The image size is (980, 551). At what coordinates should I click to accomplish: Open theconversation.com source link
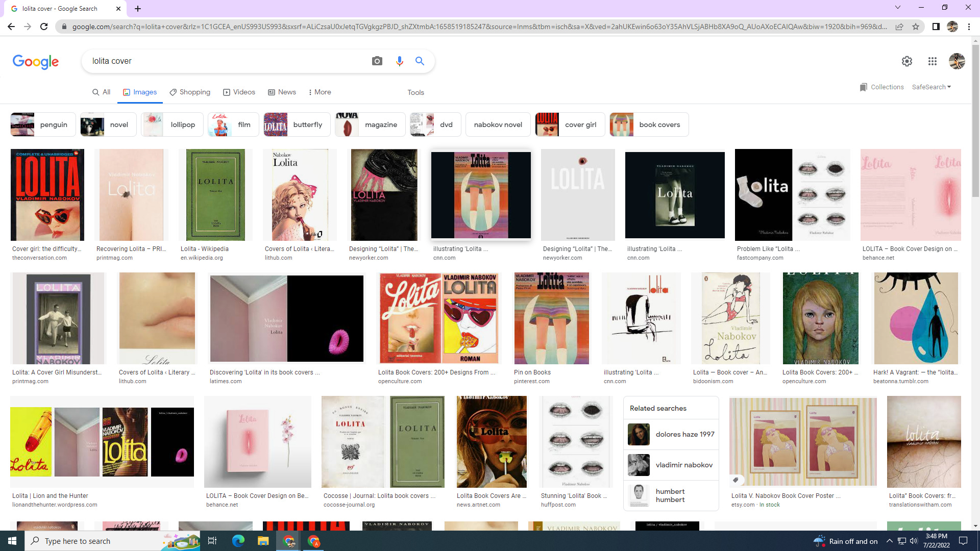[39, 258]
